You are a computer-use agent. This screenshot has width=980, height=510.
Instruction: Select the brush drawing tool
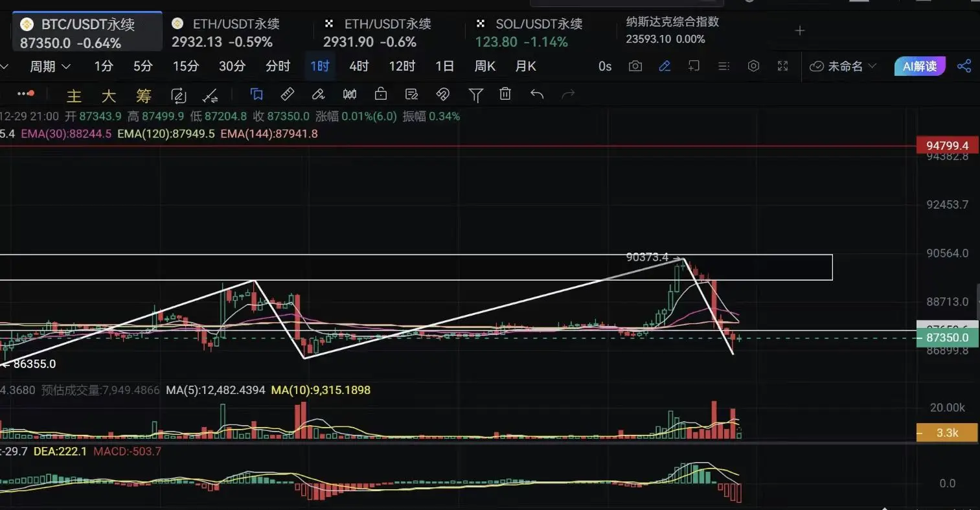[x=318, y=95]
